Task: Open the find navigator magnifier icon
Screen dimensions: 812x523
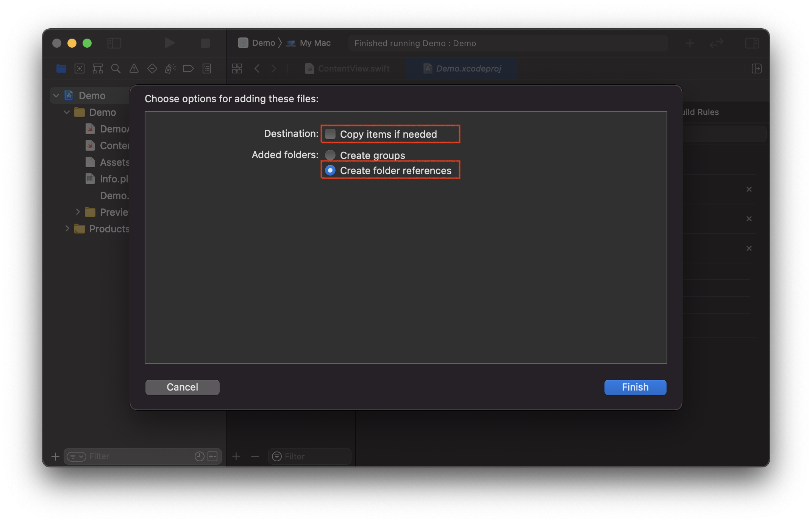Action: tap(116, 68)
